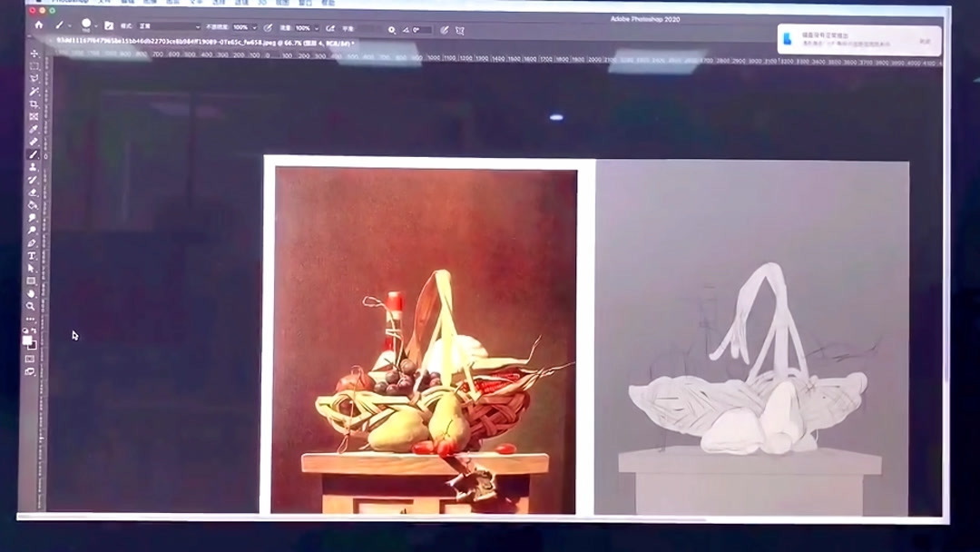This screenshot has height=552, width=980.
Task: Enable the airbrush toggle in the options bar
Action: (x=331, y=25)
